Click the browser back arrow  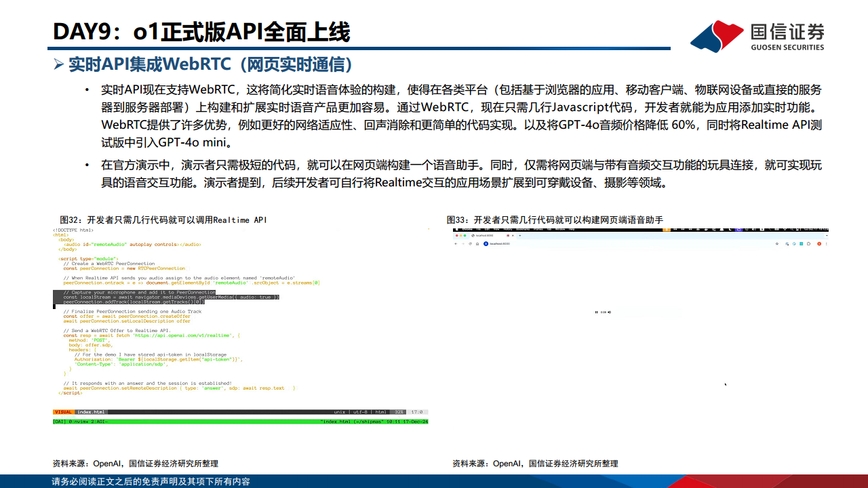[x=456, y=244]
